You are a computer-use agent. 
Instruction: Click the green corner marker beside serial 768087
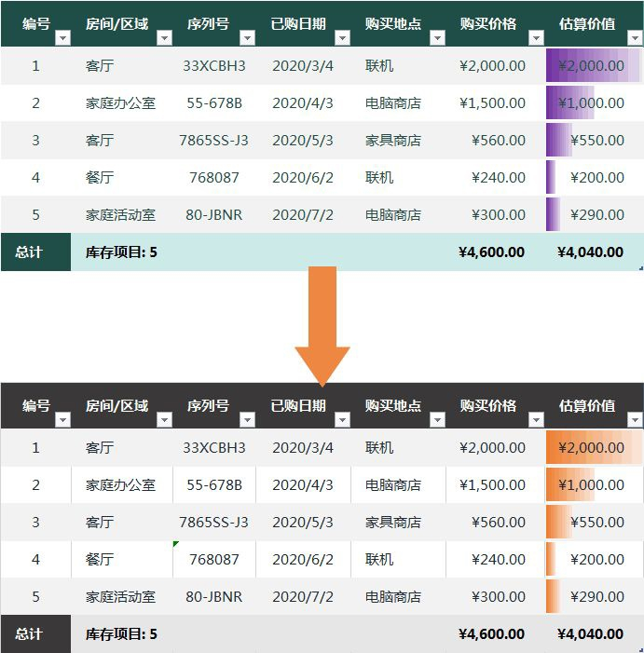[176, 544]
